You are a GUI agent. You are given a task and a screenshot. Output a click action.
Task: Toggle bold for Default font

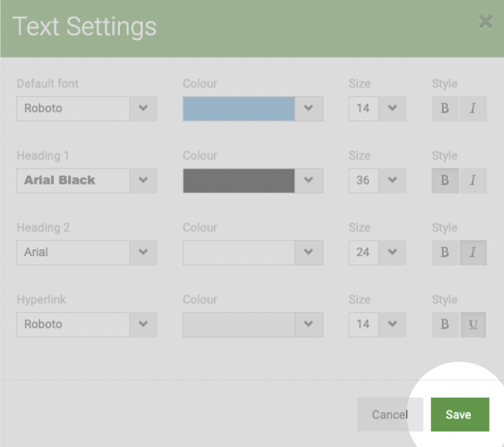[x=445, y=108]
